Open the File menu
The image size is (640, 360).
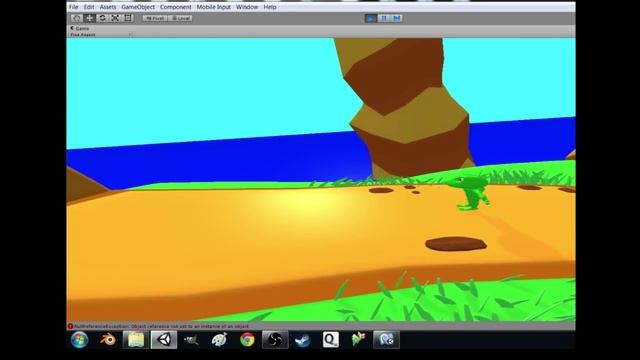point(73,7)
